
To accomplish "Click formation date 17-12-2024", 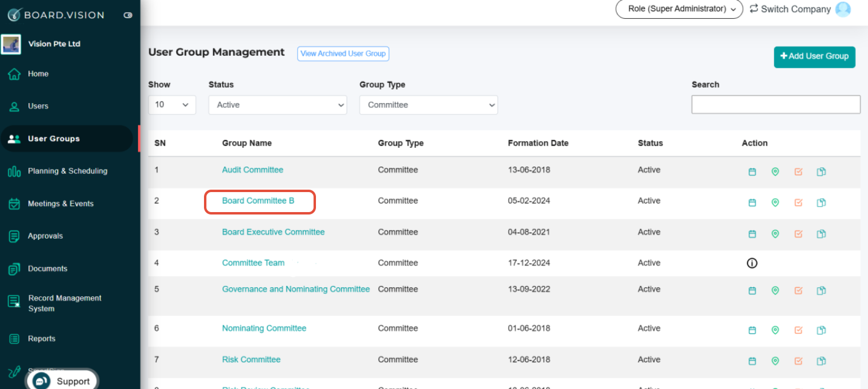I will click(529, 263).
